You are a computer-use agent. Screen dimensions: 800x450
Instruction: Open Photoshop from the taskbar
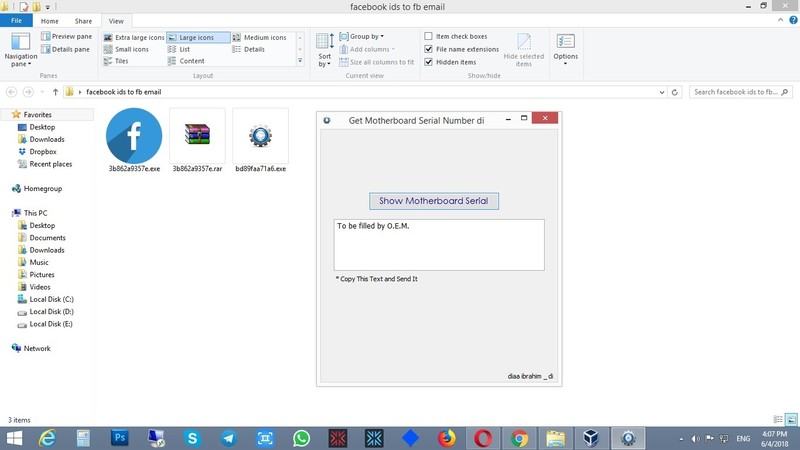[x=119, y=438]
